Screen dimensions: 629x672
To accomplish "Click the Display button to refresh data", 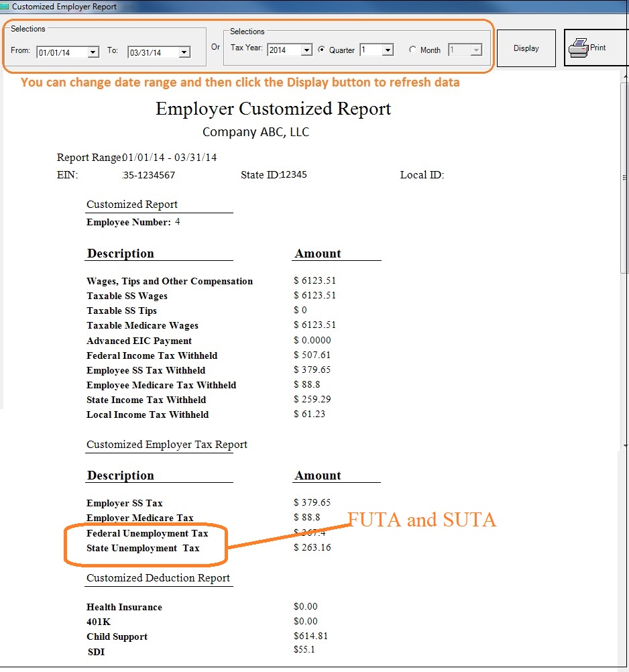I will (x=526, y=48).
